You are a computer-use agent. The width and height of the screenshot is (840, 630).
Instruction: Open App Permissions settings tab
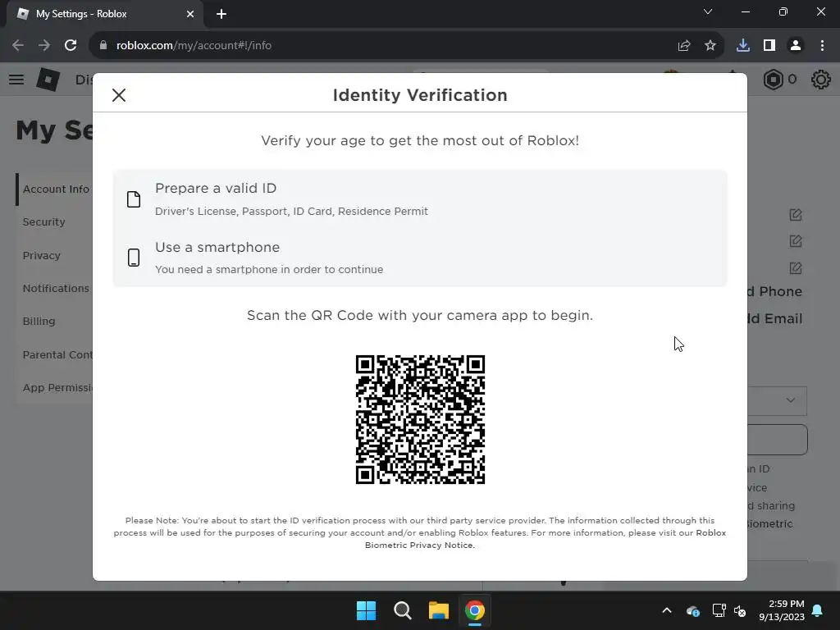coord(57,387)
